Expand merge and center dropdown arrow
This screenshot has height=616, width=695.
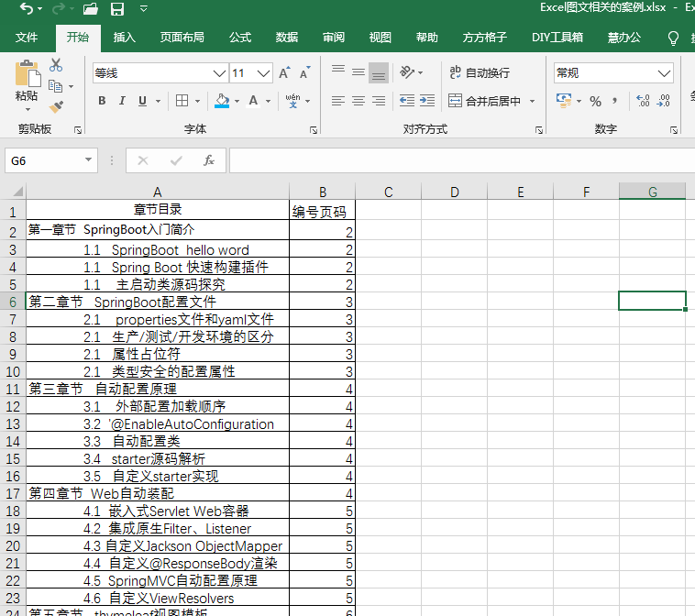(x=533, y=102)
